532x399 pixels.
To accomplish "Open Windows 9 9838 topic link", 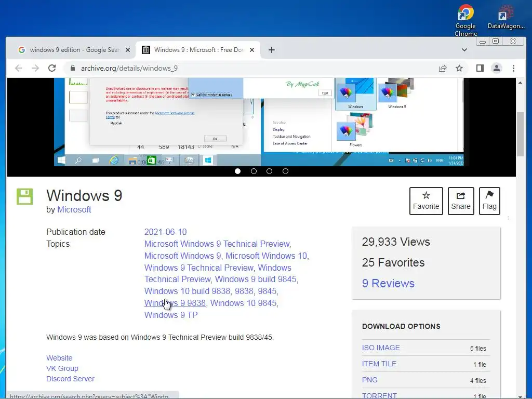I will (175, 303).
